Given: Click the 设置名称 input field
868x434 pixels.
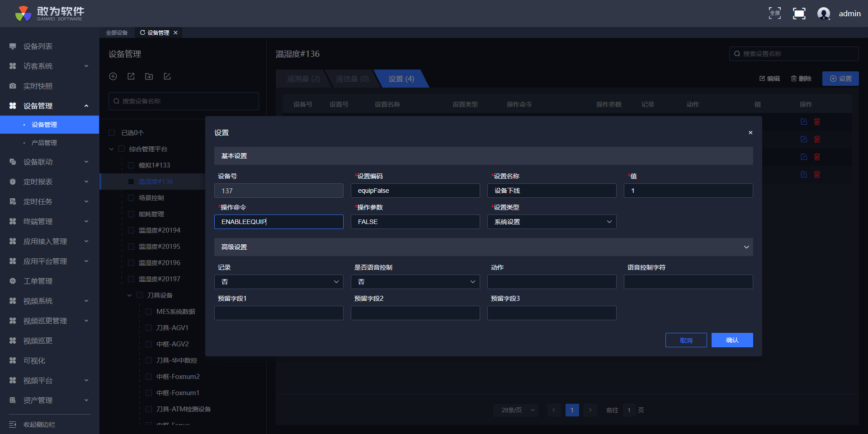Looking at the screenshot, I should pos(552,191).
